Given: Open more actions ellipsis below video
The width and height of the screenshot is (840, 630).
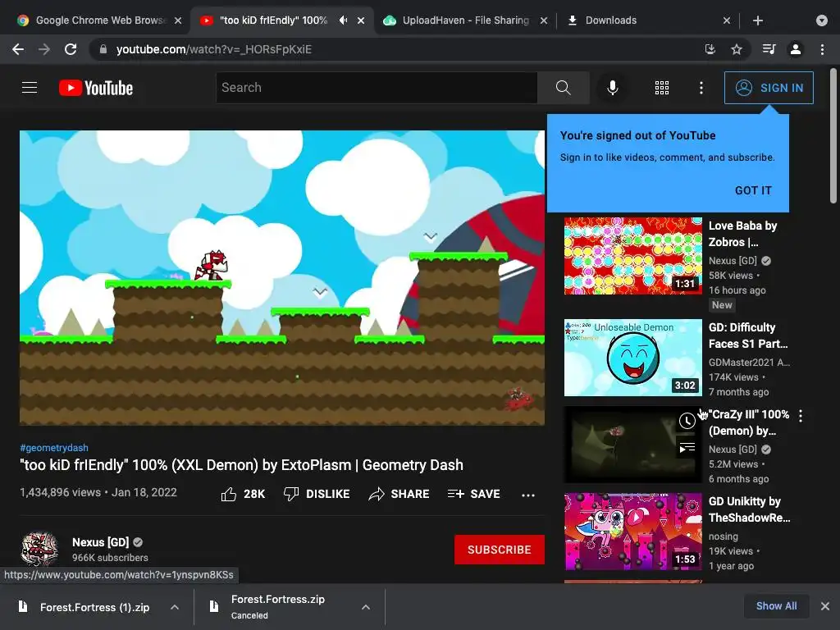Looking at the screenshot, I should coord(528,495).
